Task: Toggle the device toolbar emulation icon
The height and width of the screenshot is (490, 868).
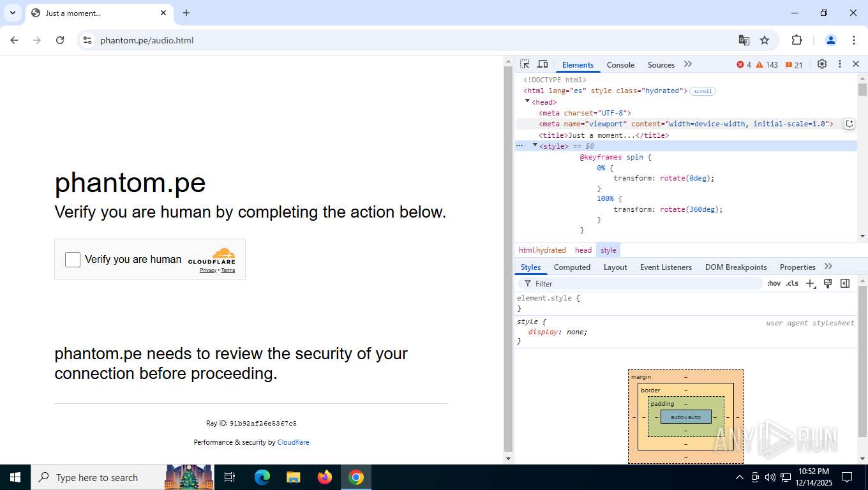Action: tap(542, 64)
